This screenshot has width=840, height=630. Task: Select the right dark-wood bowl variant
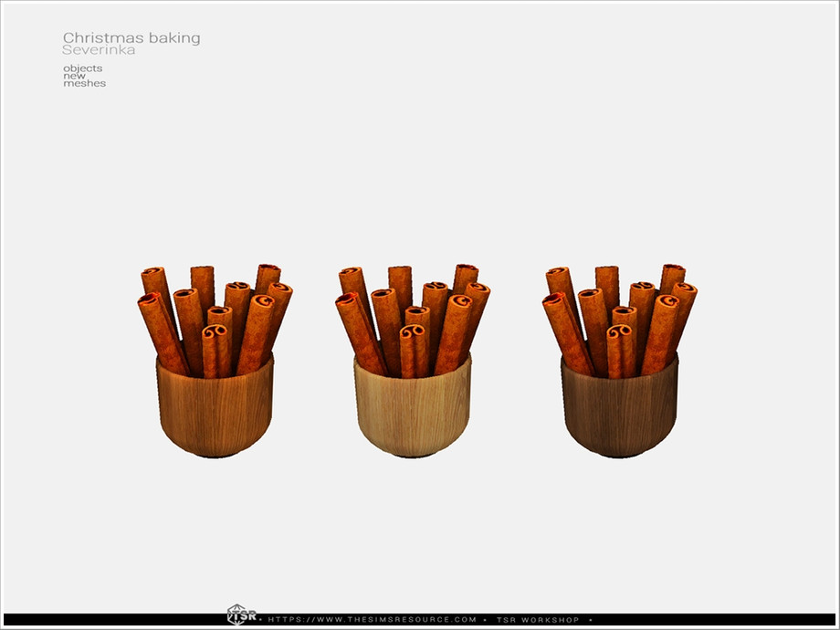[619, 411]
